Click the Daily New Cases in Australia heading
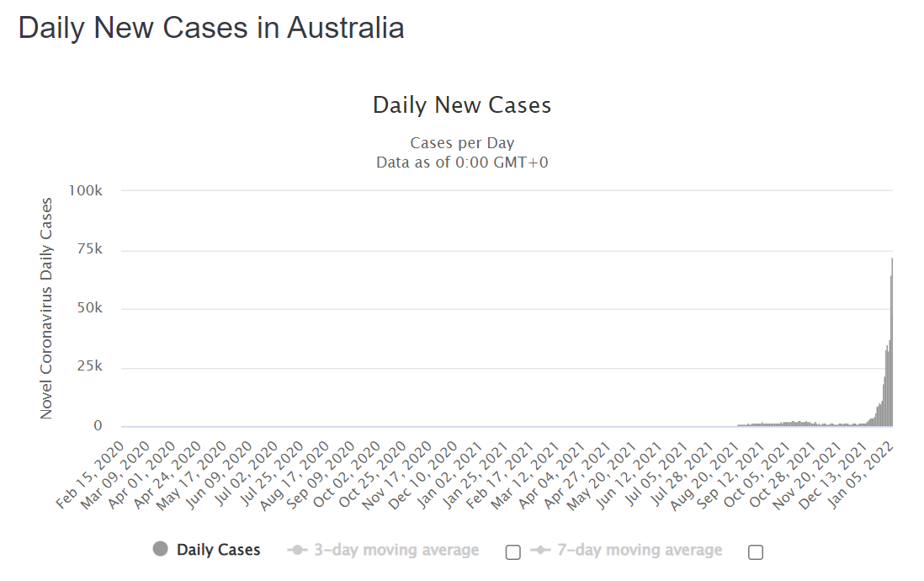The width and height of the screenshot is (924, 581). click(211, 28)
